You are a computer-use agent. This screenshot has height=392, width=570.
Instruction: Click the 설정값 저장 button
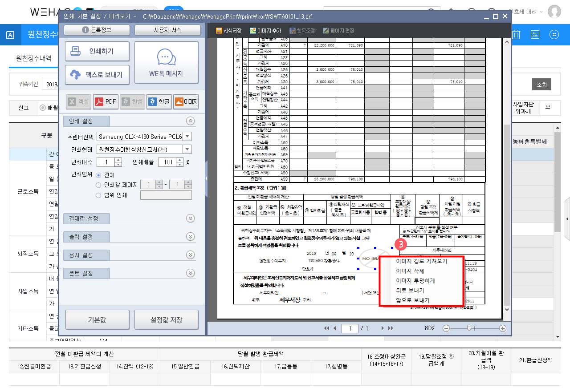point(166,320)
